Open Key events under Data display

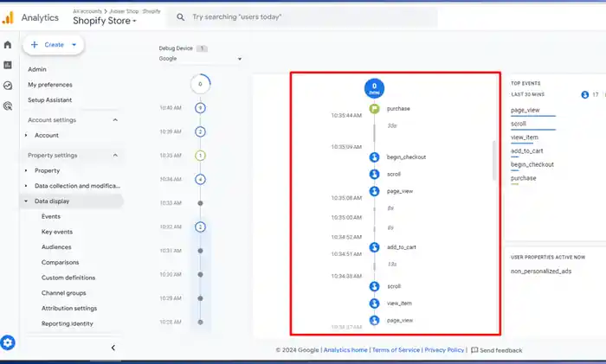(57, 232)
